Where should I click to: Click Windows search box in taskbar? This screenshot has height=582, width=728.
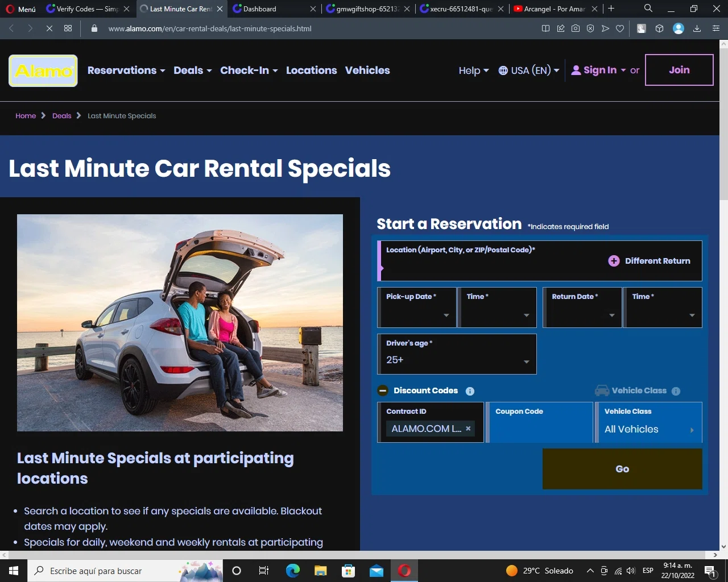coord(125,571)
